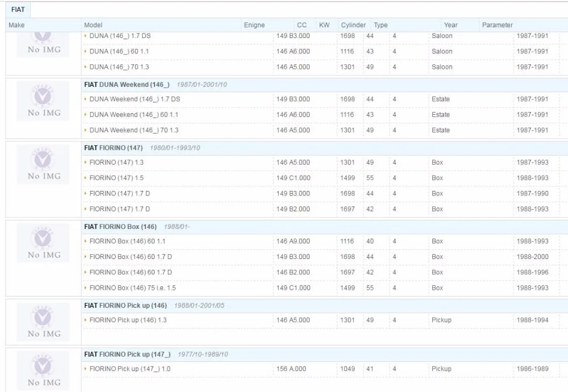Click date range 1980/01-1993/10
The image size is (568, 392).
(175, 148)
